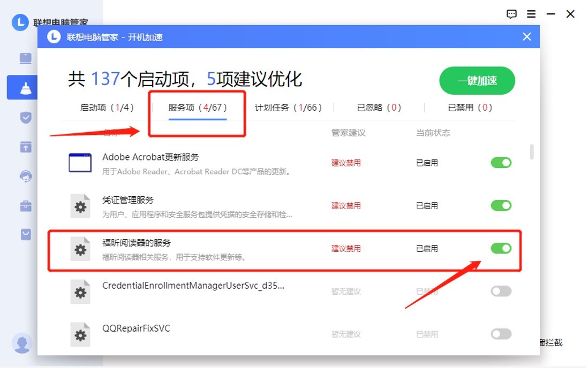
Task: Minimize the main 联想电脑管家 window
Action: pyautogui.click(x=551, y=14)
